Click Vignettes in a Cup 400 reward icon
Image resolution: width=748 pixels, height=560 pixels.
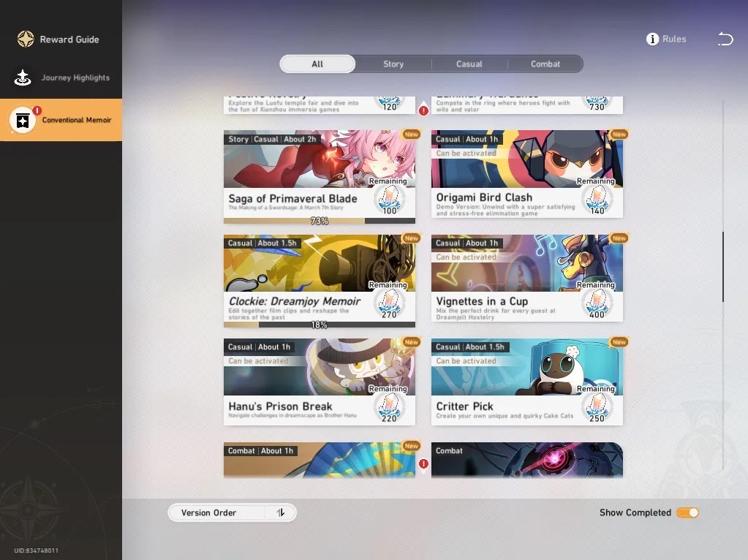click(x=597, y=304)
